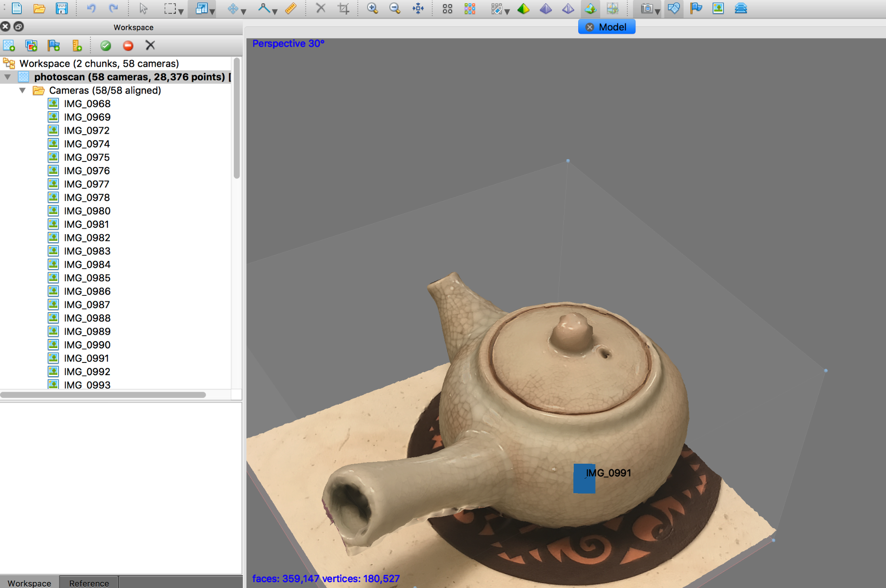This screenshot has height=588, width=886.
Task: Click the Perspective 30° view label
Action: pos(288,44)
